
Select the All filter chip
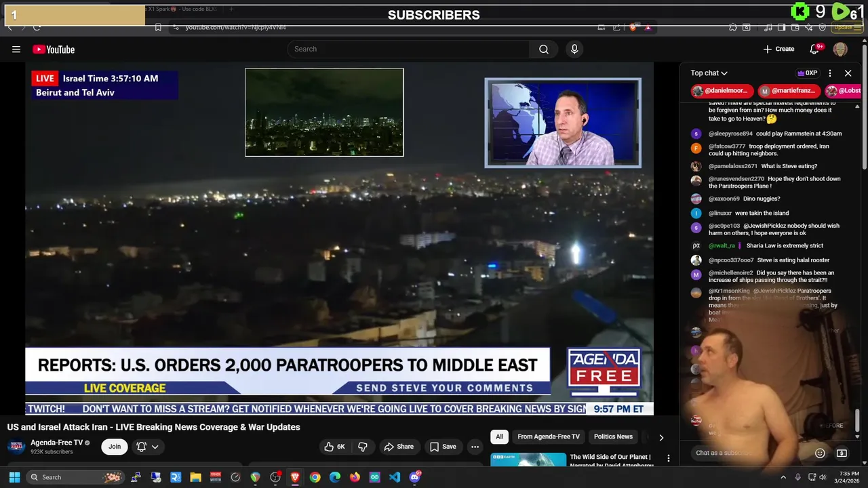tap(499, 436)
